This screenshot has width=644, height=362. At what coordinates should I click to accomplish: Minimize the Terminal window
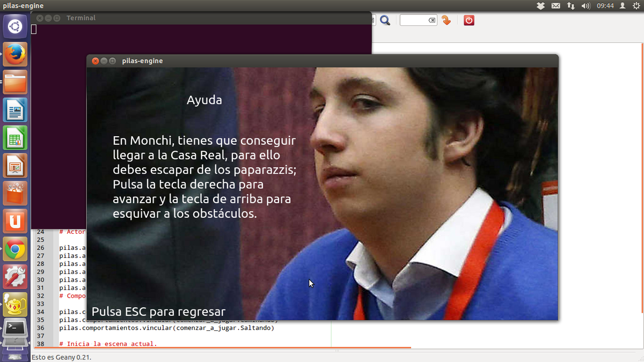click(48, 18)
